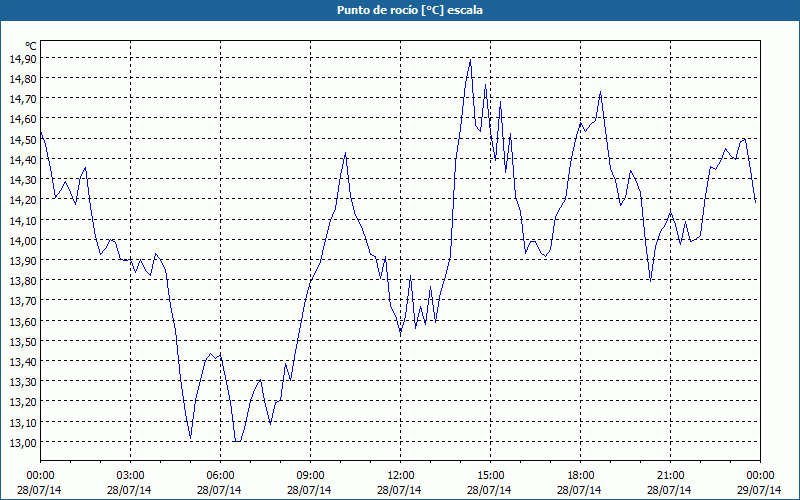
Task: Click the 13,30 axis label
Action: [x=23, y=382]
